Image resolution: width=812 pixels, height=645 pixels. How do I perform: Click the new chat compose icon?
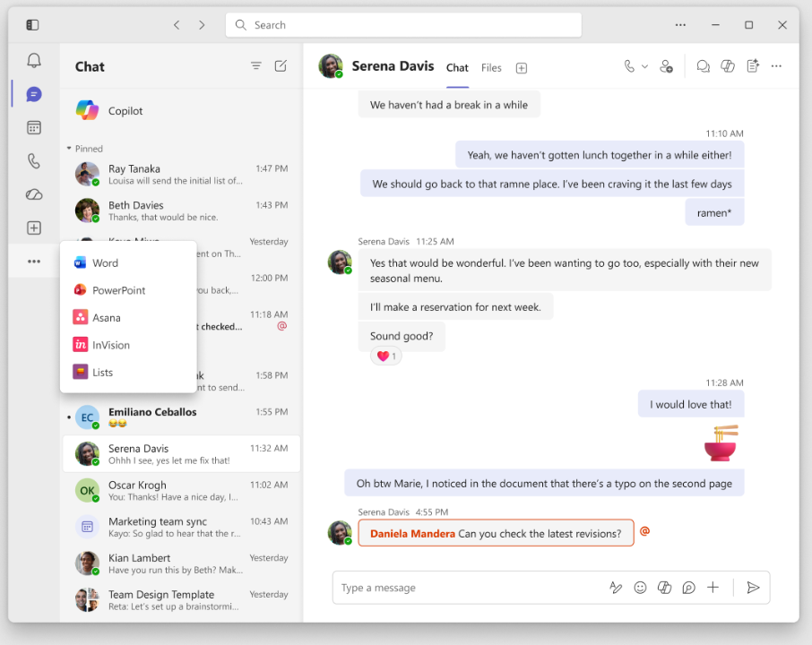pyautogui.click(x=281, y=66)
